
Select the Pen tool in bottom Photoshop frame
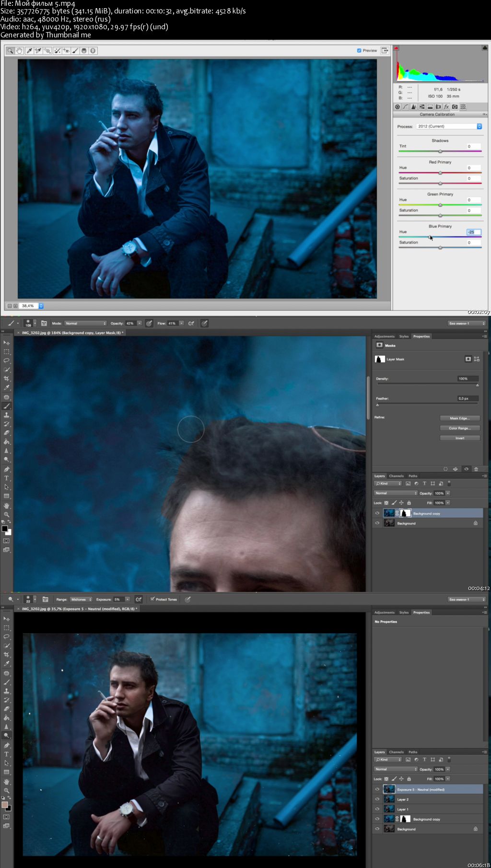pyautogui.click(x=7, y=745)
